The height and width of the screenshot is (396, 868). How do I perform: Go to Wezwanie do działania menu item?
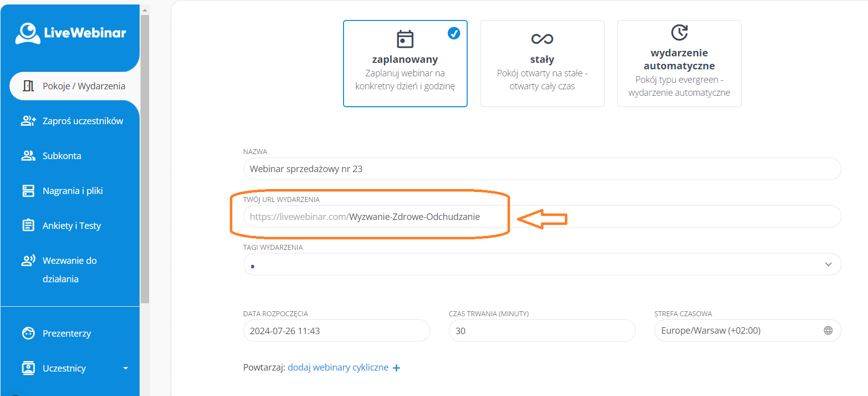pos(69,261)
